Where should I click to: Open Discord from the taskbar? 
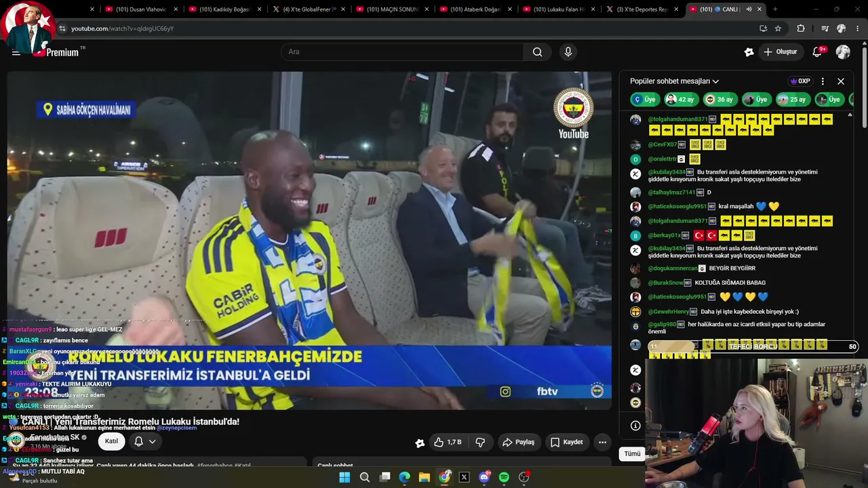pyautogui.click(x=484, y=477)
